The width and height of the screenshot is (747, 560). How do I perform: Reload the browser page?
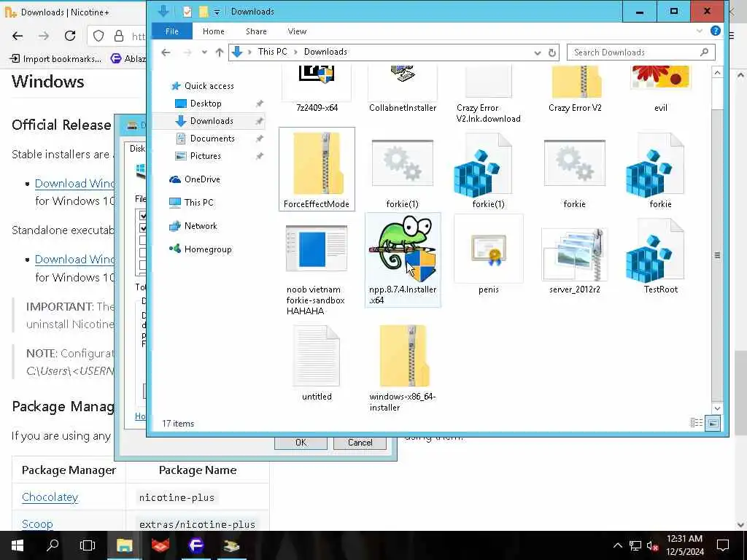click(70, 36)
